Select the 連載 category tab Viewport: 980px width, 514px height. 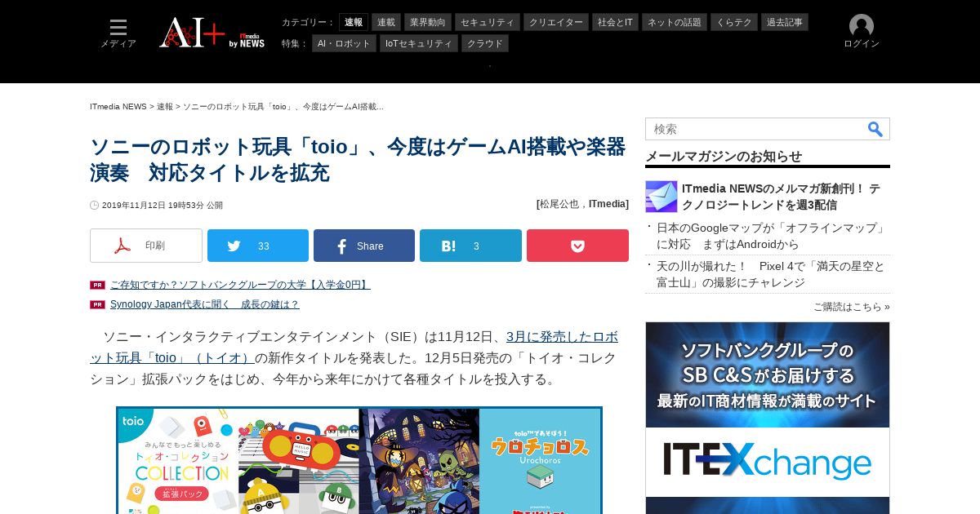click(386, 22)
